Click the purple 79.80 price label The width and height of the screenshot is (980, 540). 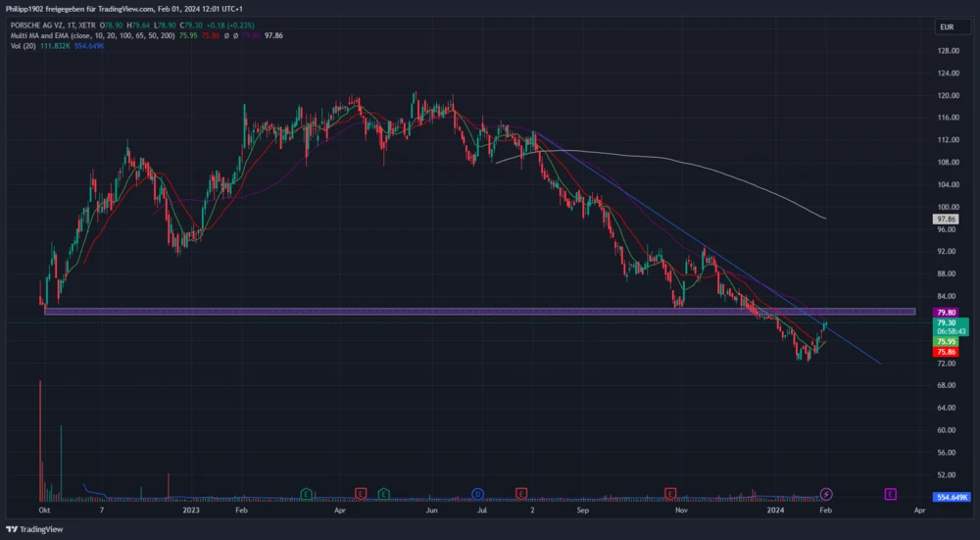click(946, 312)
